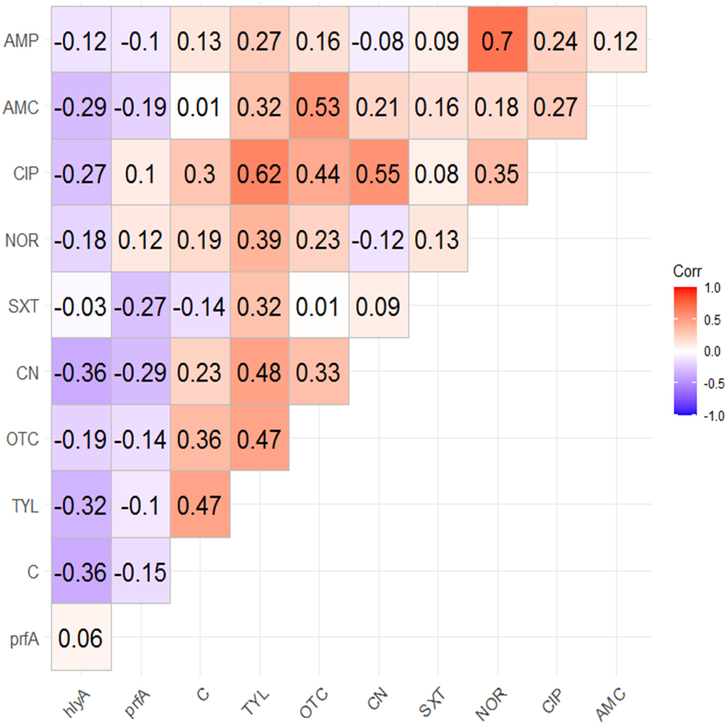Click the 0.7 AMP–NOR correlation cell
The image size is (728, 727).
point(497,40)
